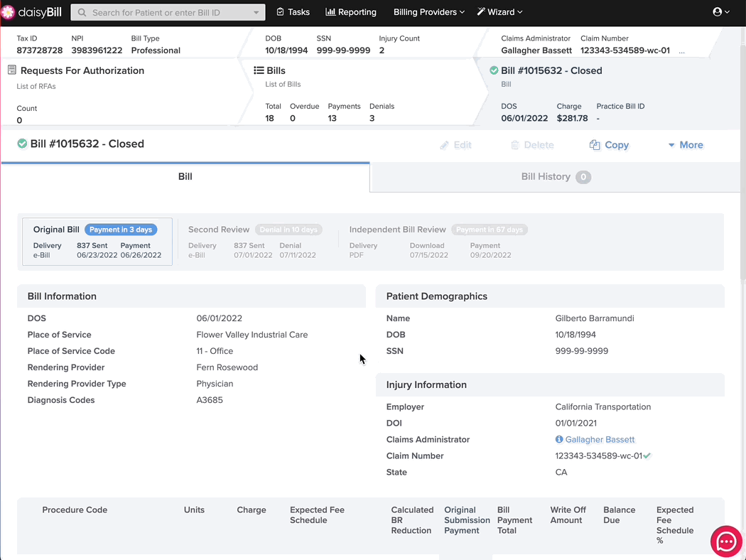Click the Expected Fee Schedule % column header
The image size is (746, 560).
point(675,524)
